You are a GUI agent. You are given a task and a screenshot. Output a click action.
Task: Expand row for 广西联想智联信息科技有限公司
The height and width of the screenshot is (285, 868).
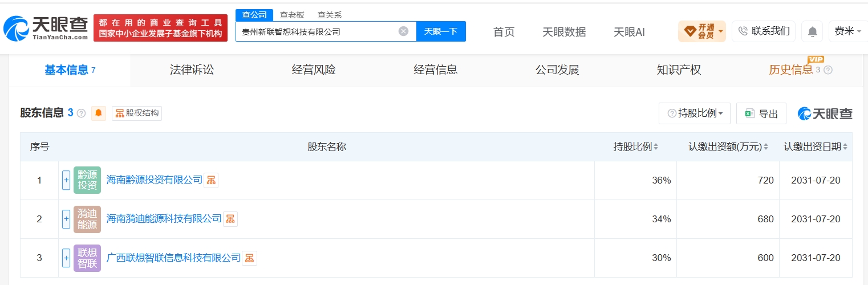[66, 258]
